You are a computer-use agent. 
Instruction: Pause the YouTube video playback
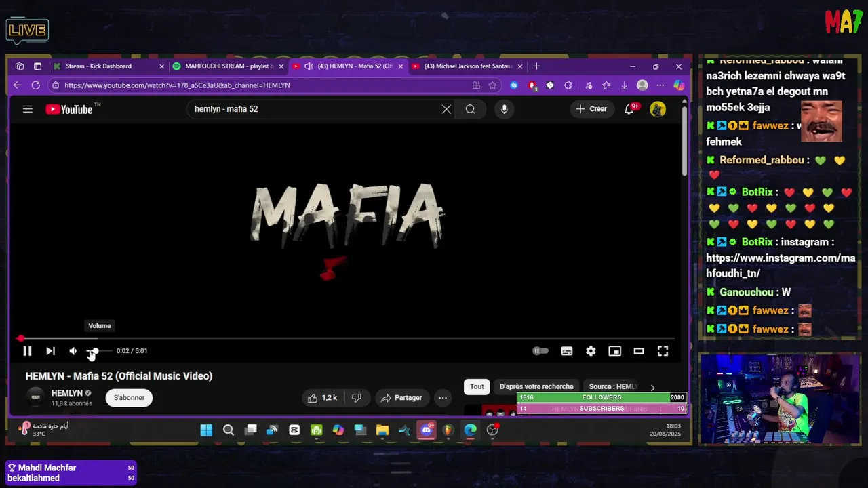(27, 351)
